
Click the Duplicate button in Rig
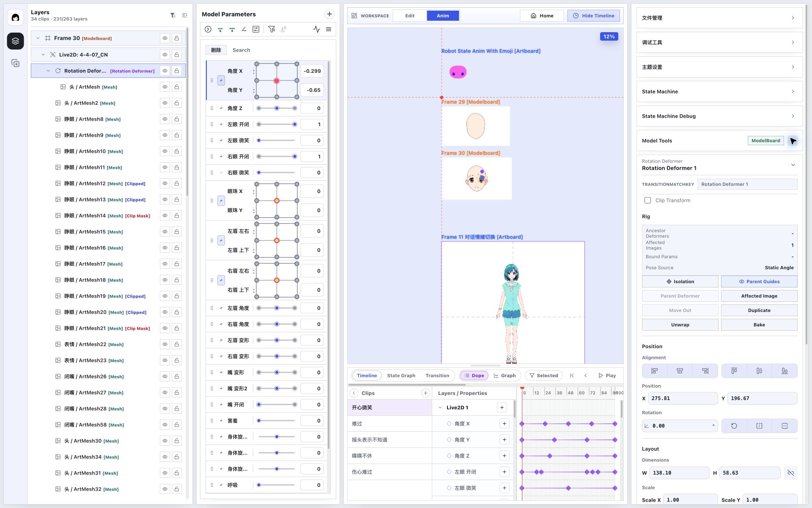(x=759, y=310)
